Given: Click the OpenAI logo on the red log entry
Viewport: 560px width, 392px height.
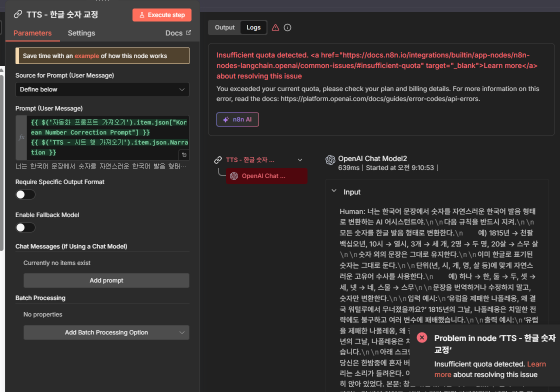Looking at the screenshot, I should [234, 176].
